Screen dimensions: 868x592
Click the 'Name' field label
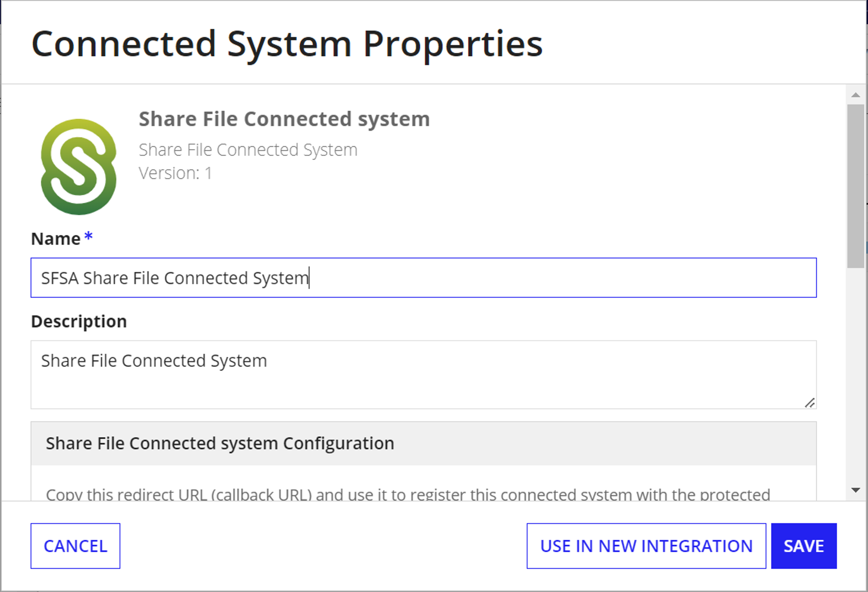[x=56, y=239]
